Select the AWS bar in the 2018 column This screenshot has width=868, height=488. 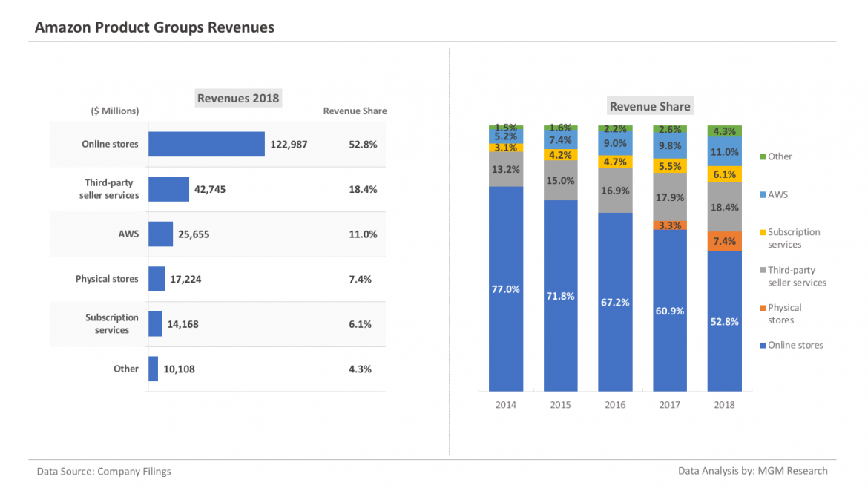[724, 151]
